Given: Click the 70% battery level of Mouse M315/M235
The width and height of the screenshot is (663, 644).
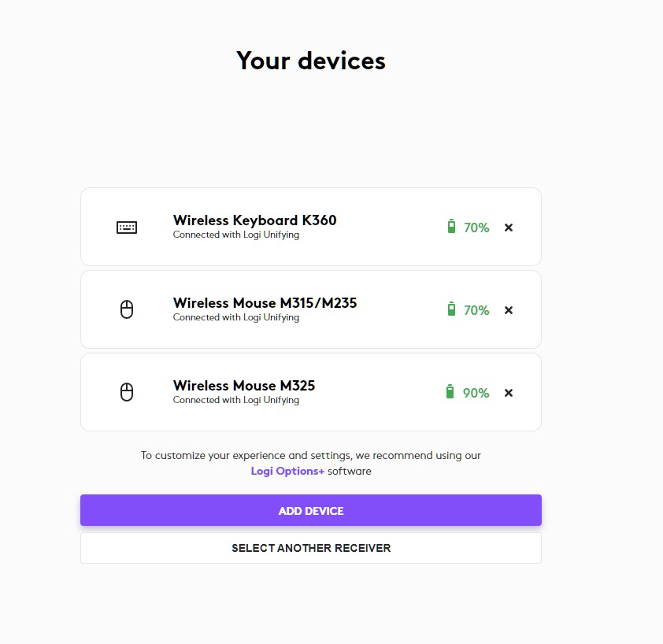Looking at the screenshot, I should point(476,310).
